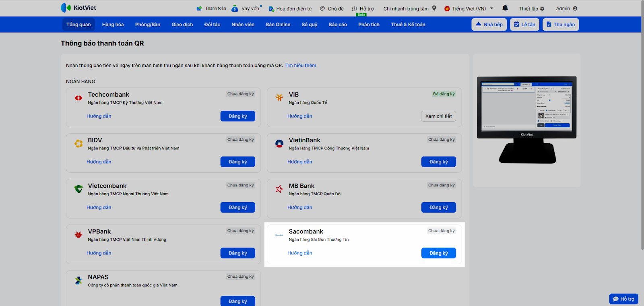Open the Đối tác menu
The height and width of the screenshot is (306, 644).
click(212, 25)
